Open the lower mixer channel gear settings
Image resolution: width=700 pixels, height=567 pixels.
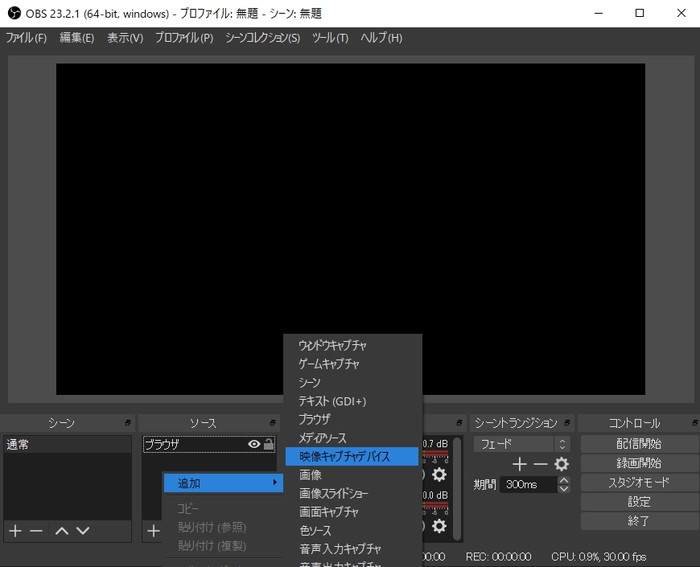(439, 526)
